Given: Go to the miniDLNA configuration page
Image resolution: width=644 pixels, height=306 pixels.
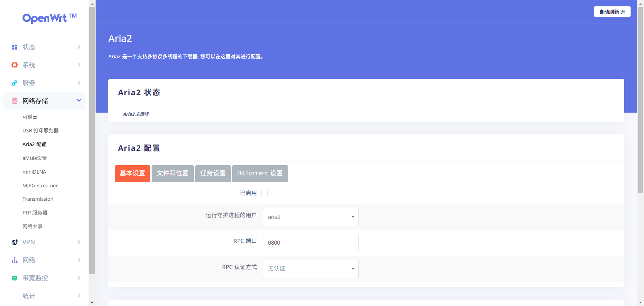Looking at the screenshot, I should point(34,172).
